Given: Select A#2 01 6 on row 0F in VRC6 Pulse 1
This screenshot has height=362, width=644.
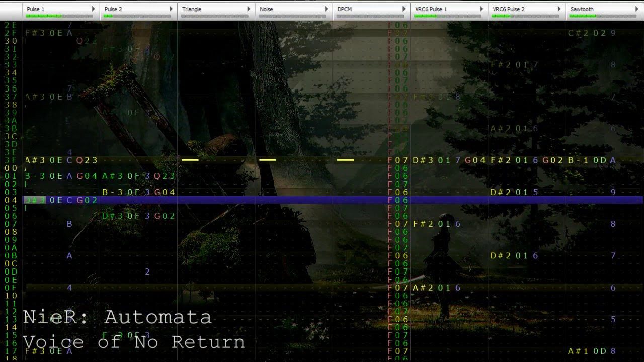Looking at the screenshot, I should click(437, 288).
